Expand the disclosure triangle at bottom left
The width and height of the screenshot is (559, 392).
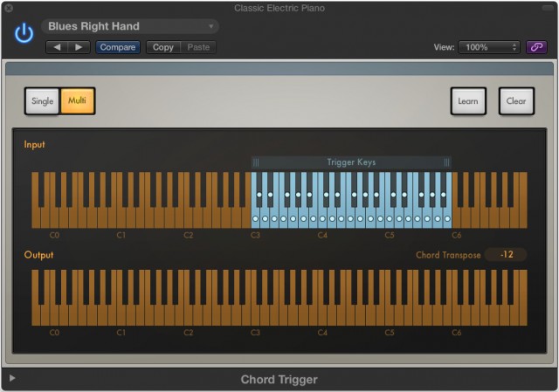11,379
